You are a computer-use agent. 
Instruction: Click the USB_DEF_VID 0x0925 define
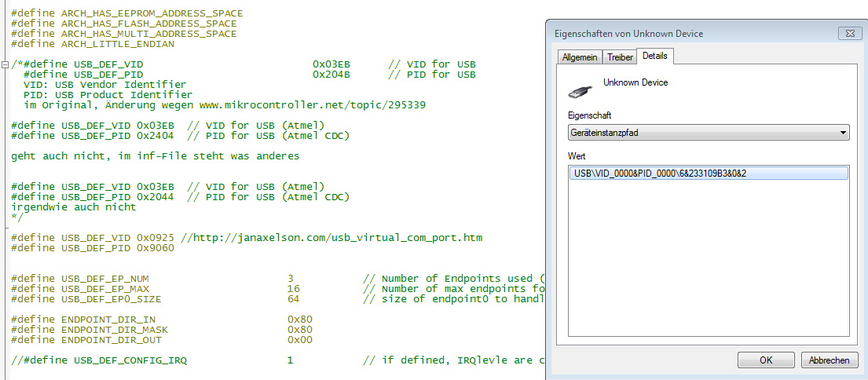point(93,238)
